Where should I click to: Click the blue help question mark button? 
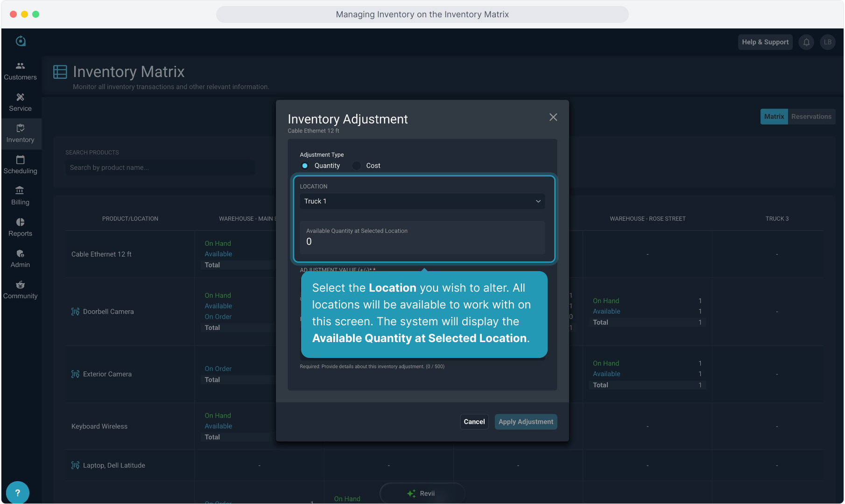(x=18, y=492)
